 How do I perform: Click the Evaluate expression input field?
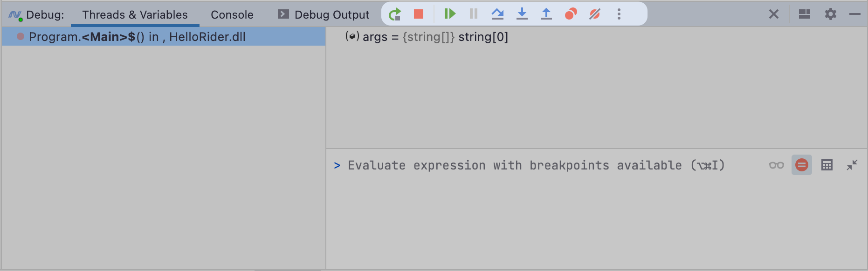513,165
